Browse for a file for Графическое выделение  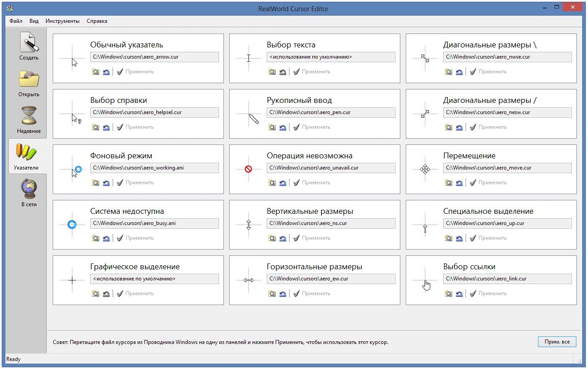click(x=96, y=293)
